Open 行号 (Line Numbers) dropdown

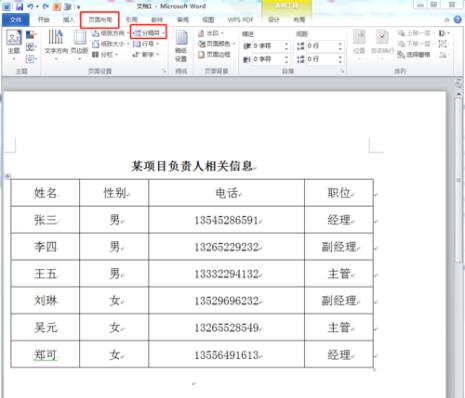tap(146, 44)
